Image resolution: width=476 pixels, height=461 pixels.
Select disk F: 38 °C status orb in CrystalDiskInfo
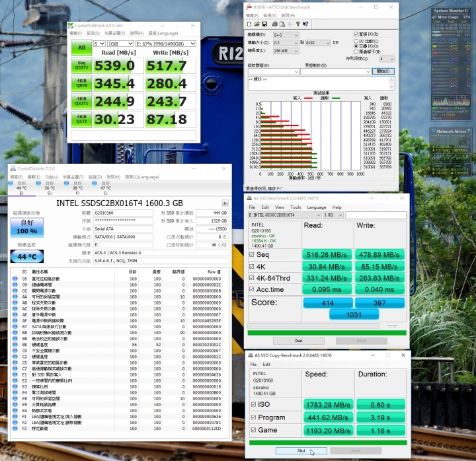[x=66, y=183]
